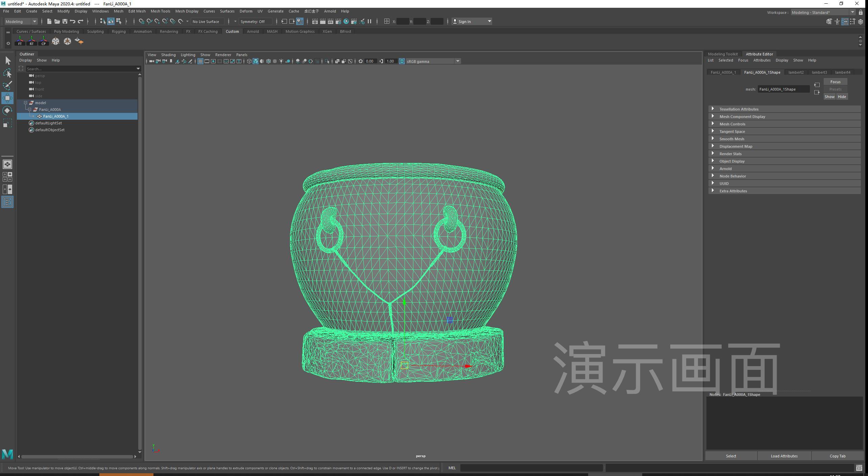Image resolution: width=868 pixels, height=476 pixels.
Task: Click the viewport Select Camera icon
Action: pos(151,61)
